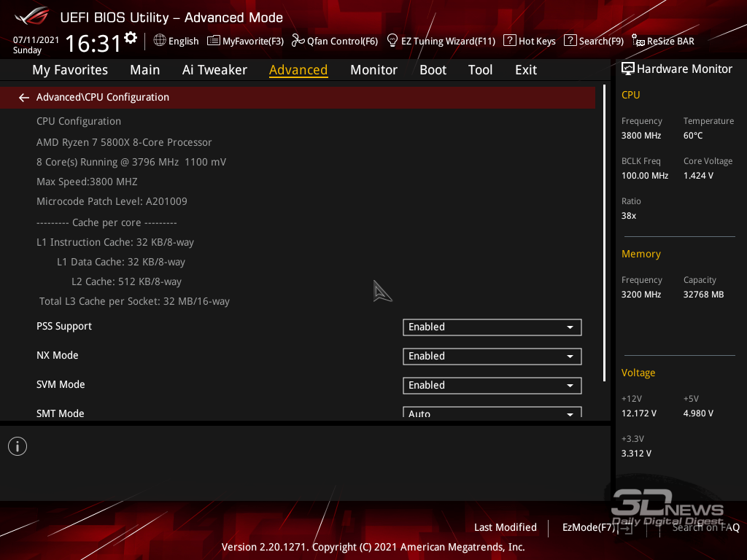
Task: Select the SMT Mode label
Action: (x=60, y=413)
